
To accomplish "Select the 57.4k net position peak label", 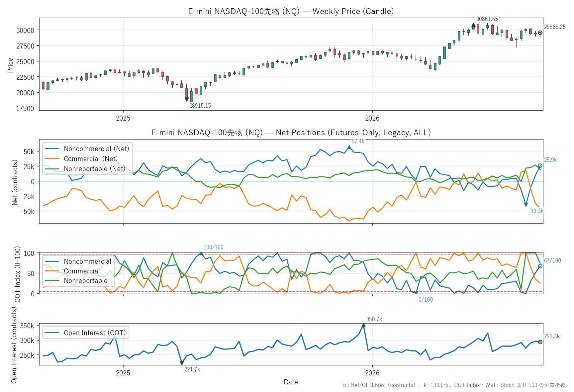I will pos(358,141).
